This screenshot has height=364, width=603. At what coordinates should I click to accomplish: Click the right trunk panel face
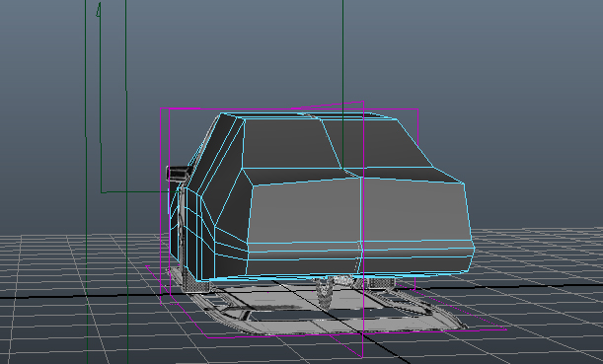click(415, 211)
